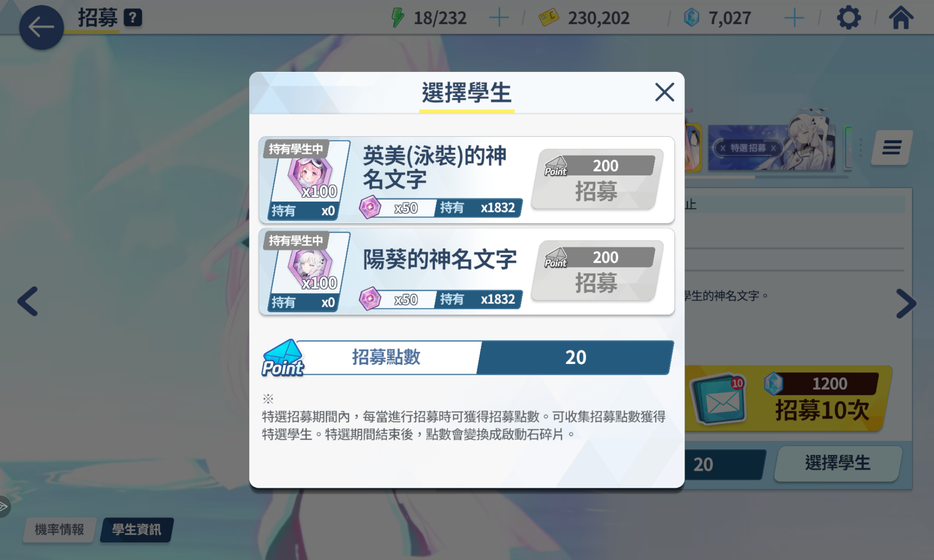Return to the home lobby icon
This screenshot has height=560, width=934.
[x=901, y=18]
